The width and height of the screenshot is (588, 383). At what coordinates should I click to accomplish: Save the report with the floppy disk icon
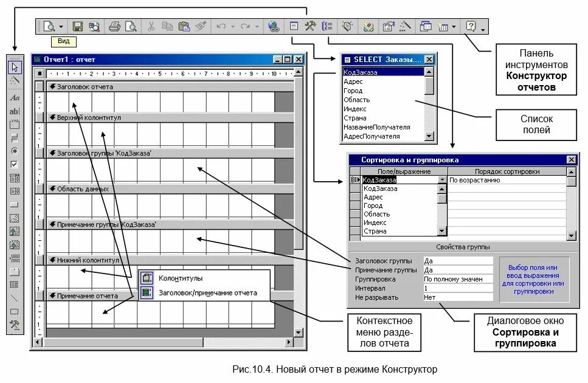78,27
